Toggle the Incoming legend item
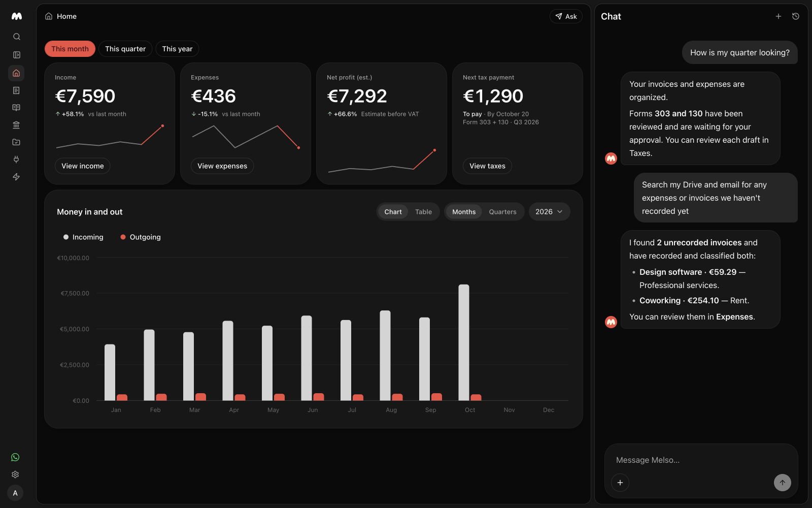 pos(83,237)
